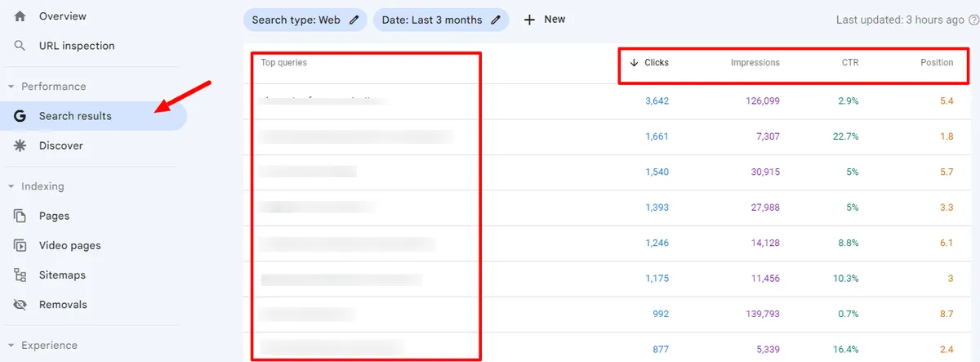The image size is (980, 362).
Task: Sort table by Position column
Action: point(937,62)
